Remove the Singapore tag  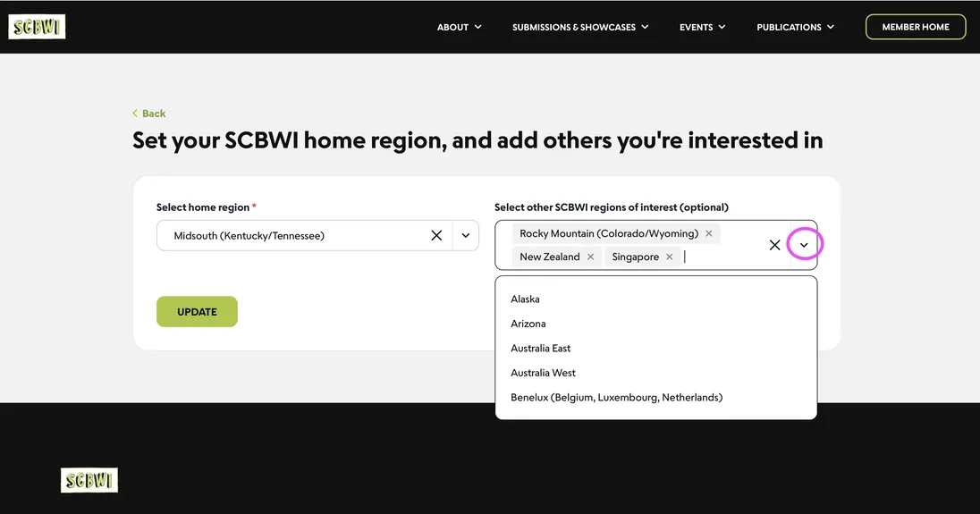click(670, 257)
